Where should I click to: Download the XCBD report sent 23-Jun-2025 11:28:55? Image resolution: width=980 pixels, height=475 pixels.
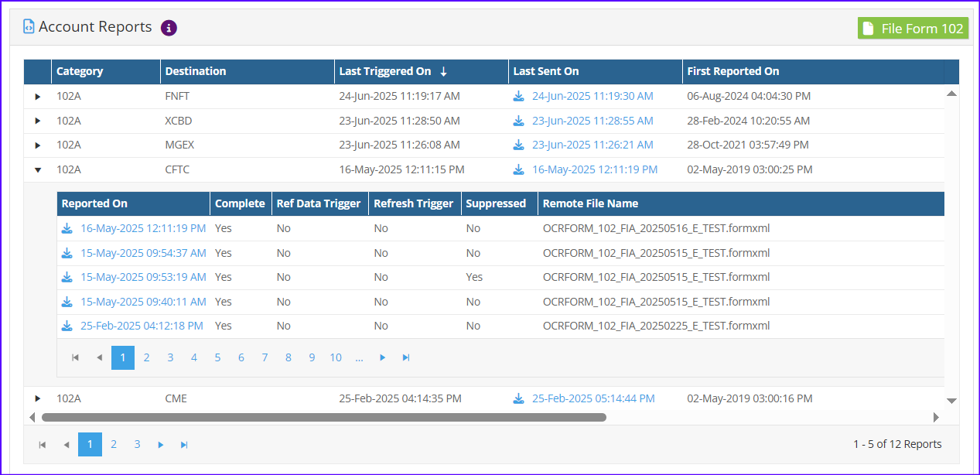(x=518, y=121)
